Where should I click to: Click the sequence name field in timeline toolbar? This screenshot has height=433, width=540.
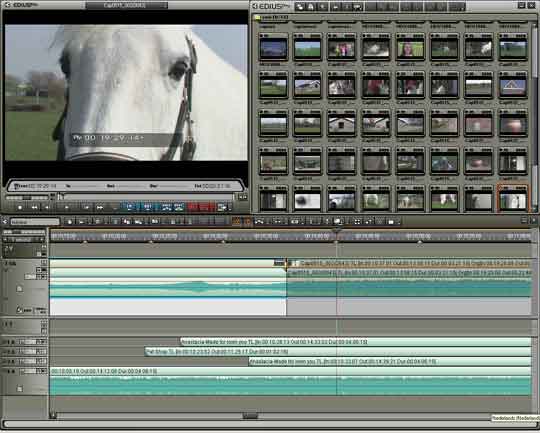[35, 222]
